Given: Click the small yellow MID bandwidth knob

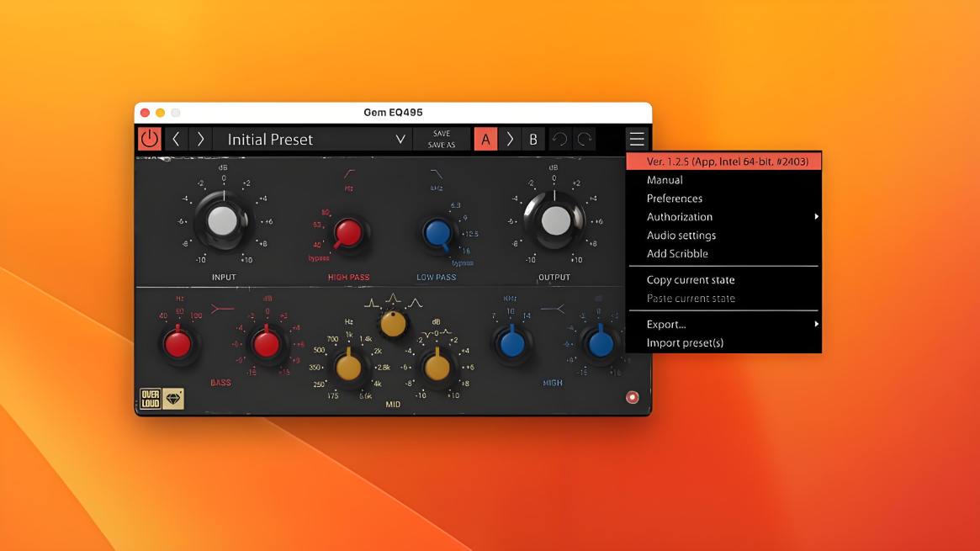Looking at the screenshot, I should [393, 324].
